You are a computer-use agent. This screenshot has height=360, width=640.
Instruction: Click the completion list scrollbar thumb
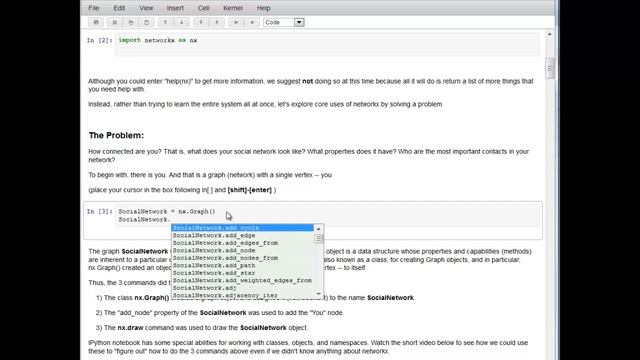(318, 239)
